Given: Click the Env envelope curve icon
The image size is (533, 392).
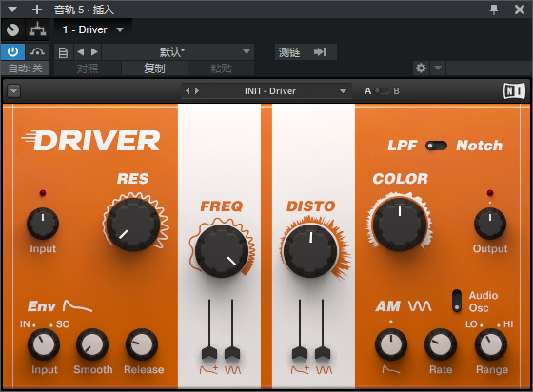Looking at the screenshot, I should (x=77, y=306).
